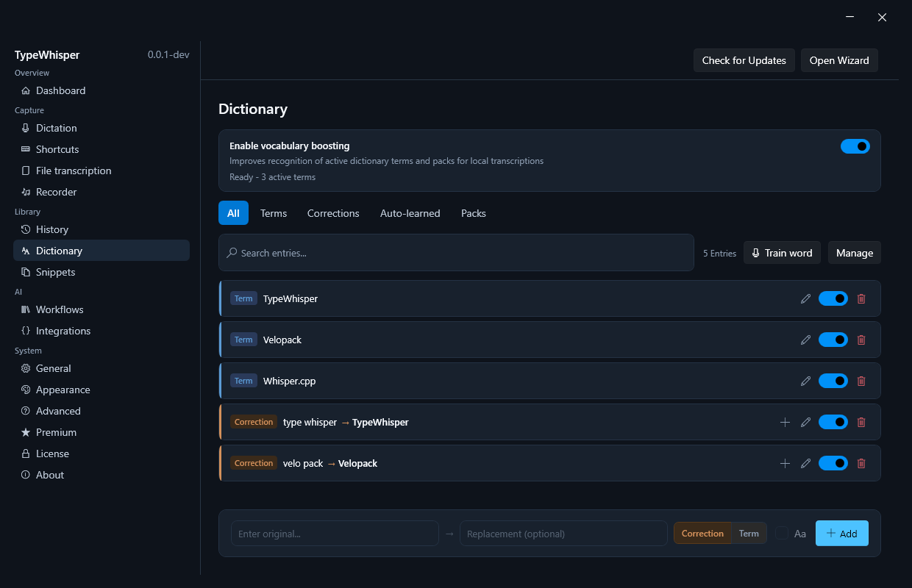The image size is (912, 588).
Task: Disable the Velopack term toggle
Action: (x=833, y=340)
